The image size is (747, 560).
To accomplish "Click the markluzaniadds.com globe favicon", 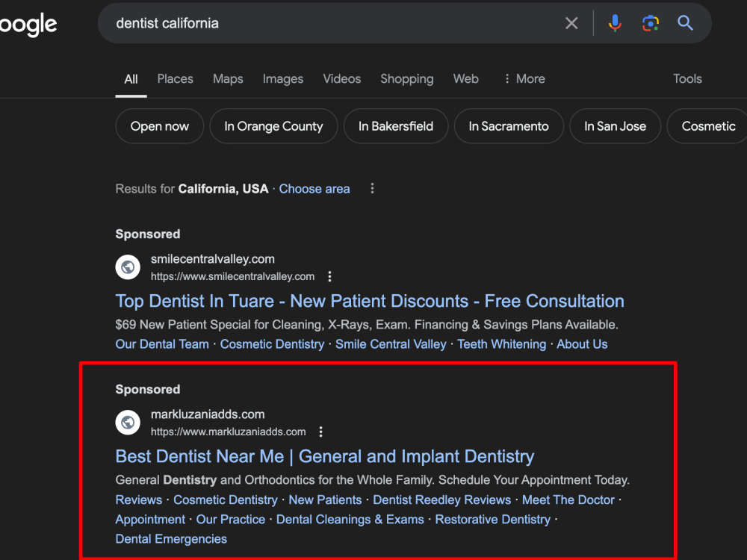I will 128,423.
